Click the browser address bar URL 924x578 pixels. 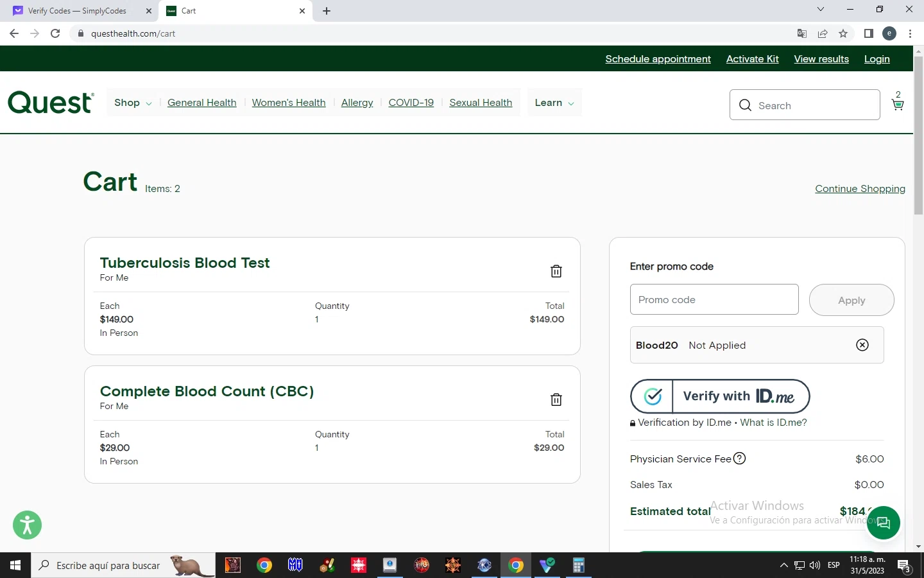133,33
